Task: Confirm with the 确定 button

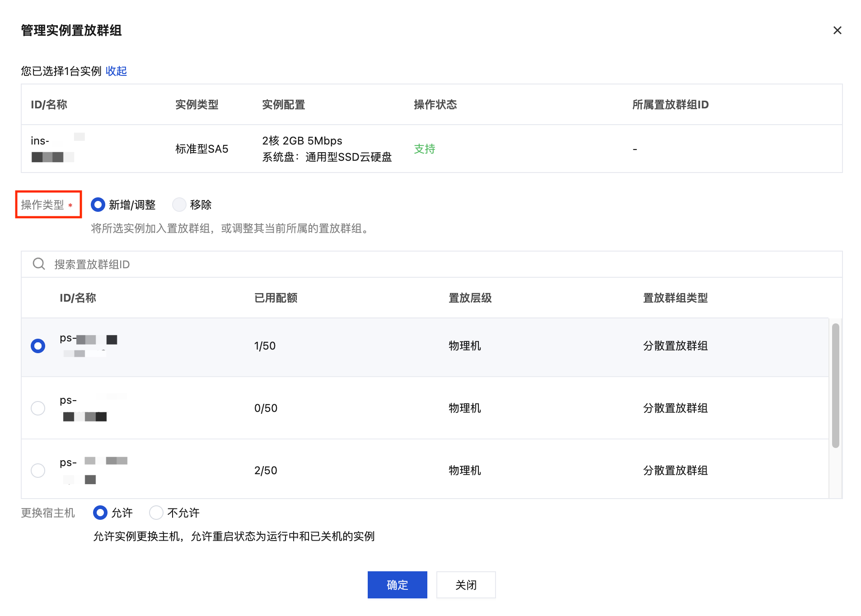Action: [x=397, y=585]
